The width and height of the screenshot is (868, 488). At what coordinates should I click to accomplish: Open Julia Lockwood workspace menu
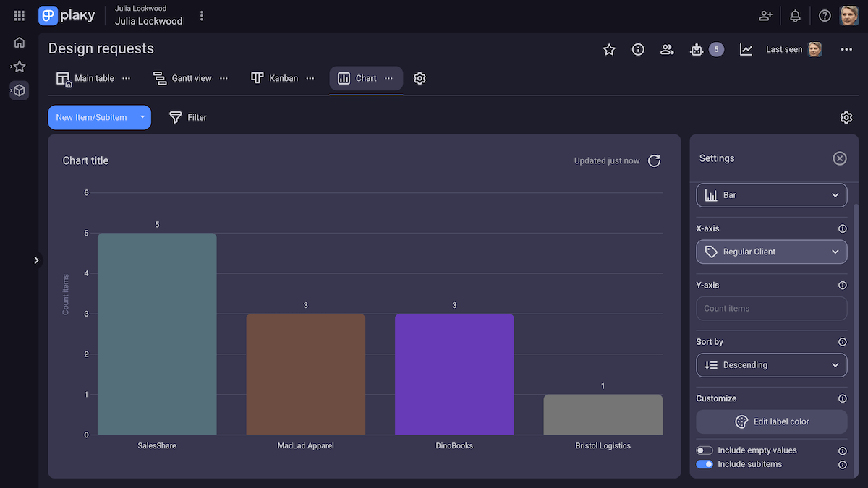point(201,15)
